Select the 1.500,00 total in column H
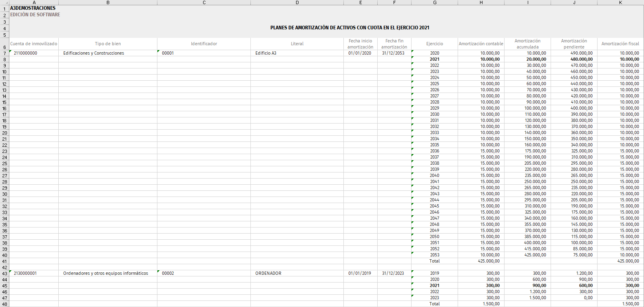Image resolution: width=644 pixels, height=307 pixels. coord(481,304)
